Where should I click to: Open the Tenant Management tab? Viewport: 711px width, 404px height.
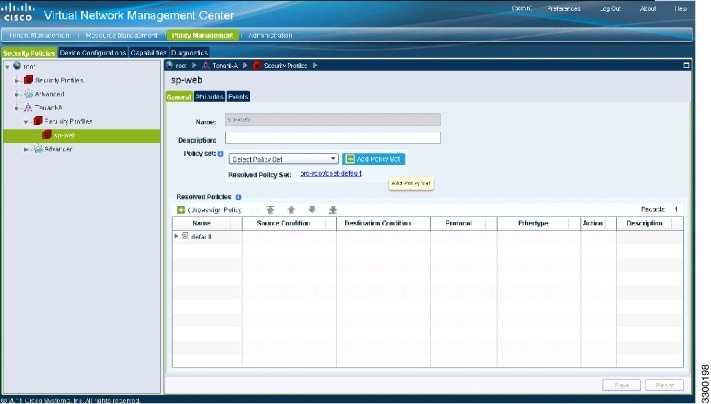point(39,35)
